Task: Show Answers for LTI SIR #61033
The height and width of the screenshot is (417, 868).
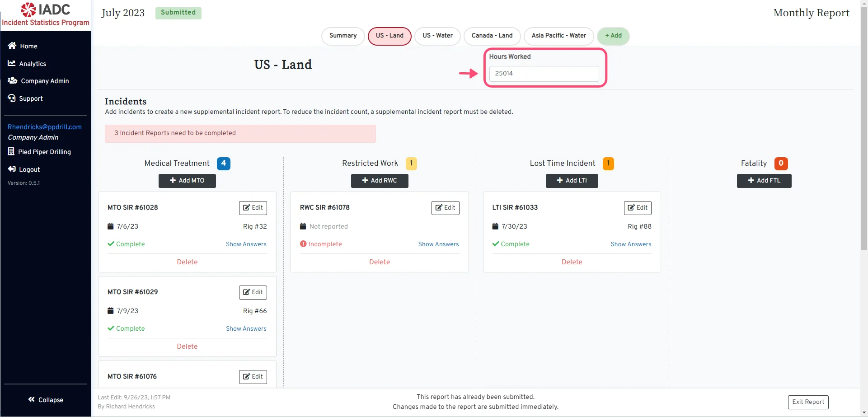Action: (631, 244)
